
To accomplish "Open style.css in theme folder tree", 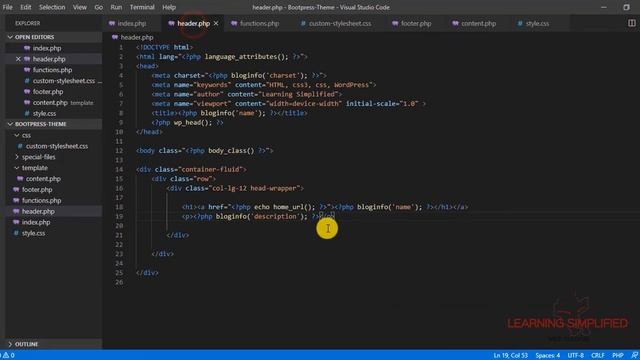I will click(x=53, y=233).
